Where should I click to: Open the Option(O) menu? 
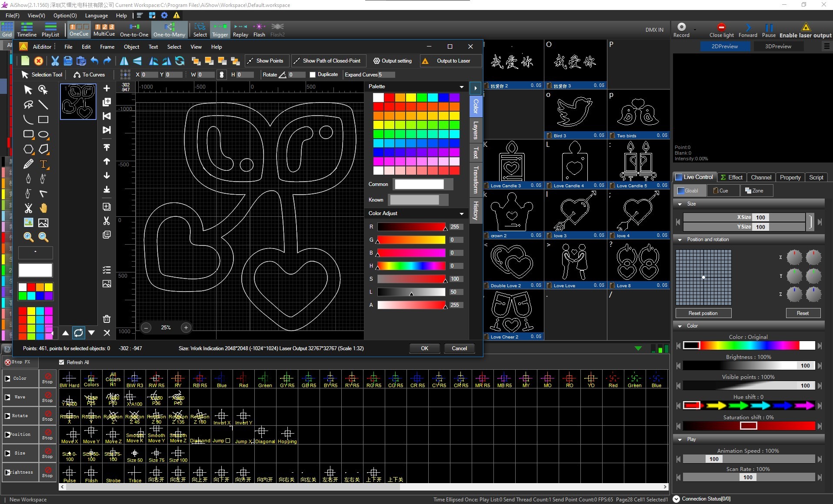[x=65, y=16]
